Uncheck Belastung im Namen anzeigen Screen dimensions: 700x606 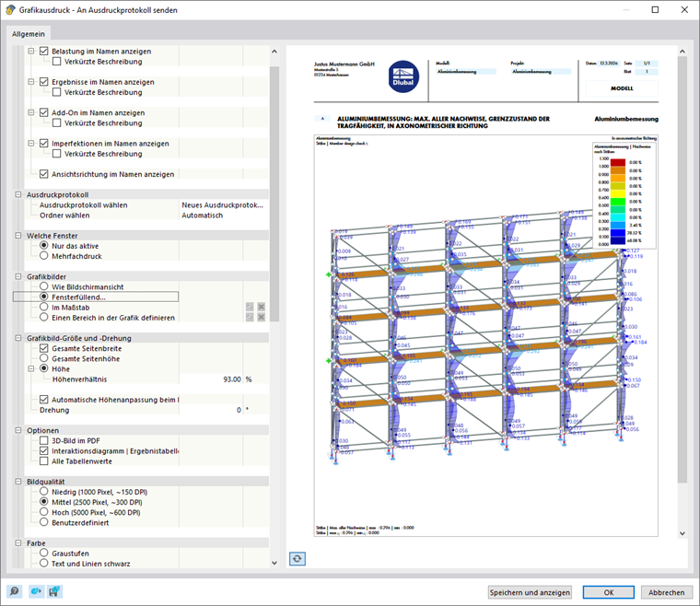(x=44, y=51)
